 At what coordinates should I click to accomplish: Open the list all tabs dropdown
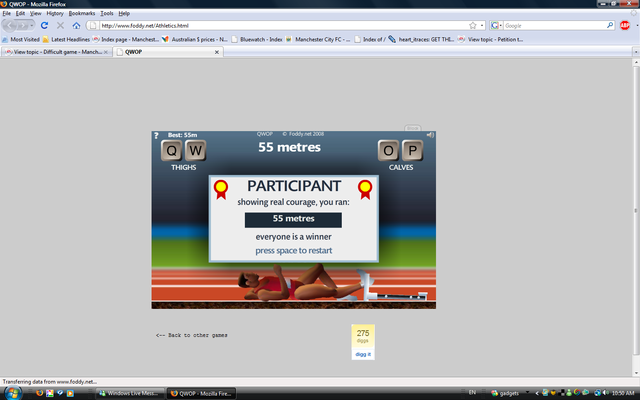(636, 52)
